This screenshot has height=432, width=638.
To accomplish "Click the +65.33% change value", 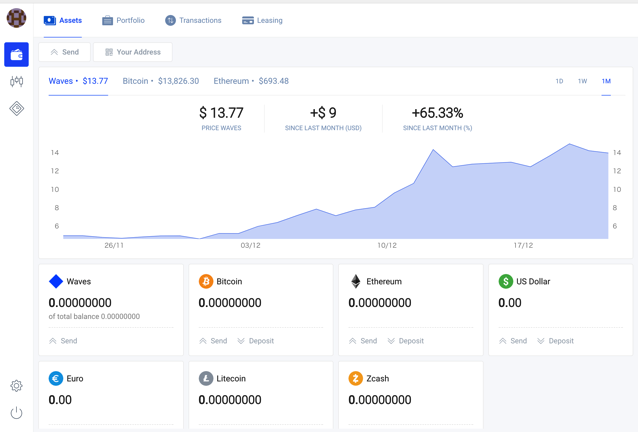I will pos(437,113).
